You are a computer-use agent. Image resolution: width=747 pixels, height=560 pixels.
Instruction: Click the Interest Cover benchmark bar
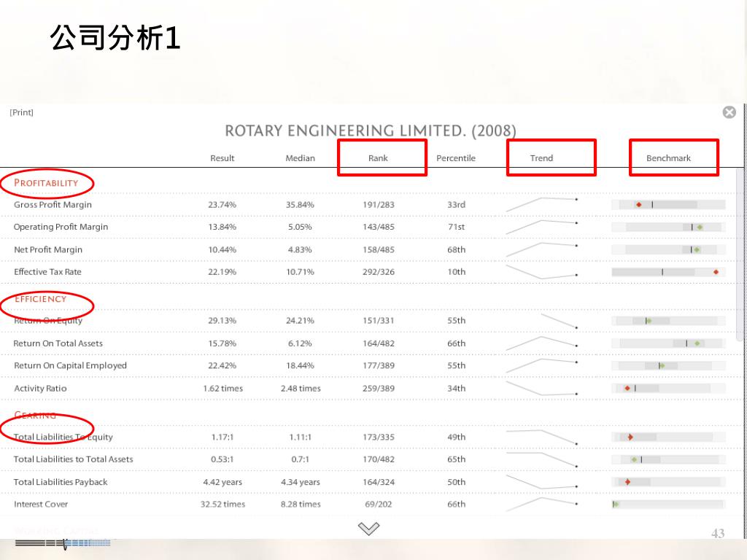click(668, 505)
